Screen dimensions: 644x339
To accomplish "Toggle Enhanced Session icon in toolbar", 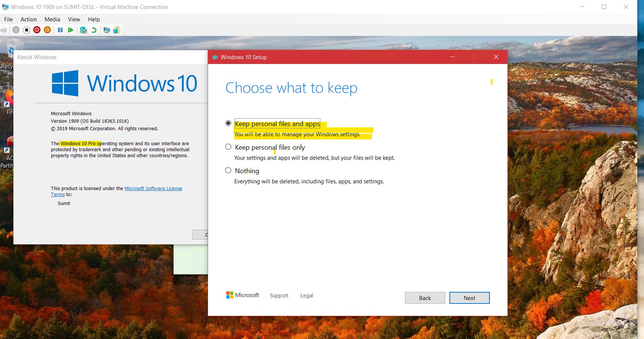I will point(107,30).
